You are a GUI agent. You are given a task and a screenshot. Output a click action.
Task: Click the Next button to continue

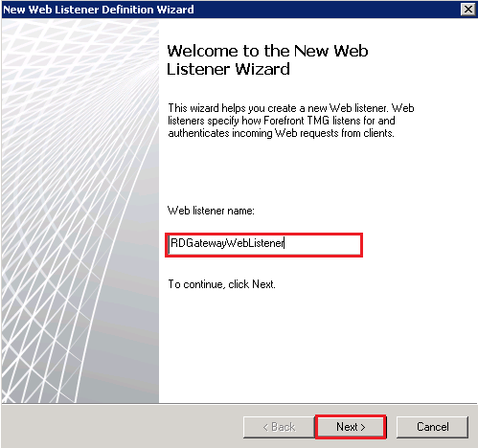coord(351,427)
